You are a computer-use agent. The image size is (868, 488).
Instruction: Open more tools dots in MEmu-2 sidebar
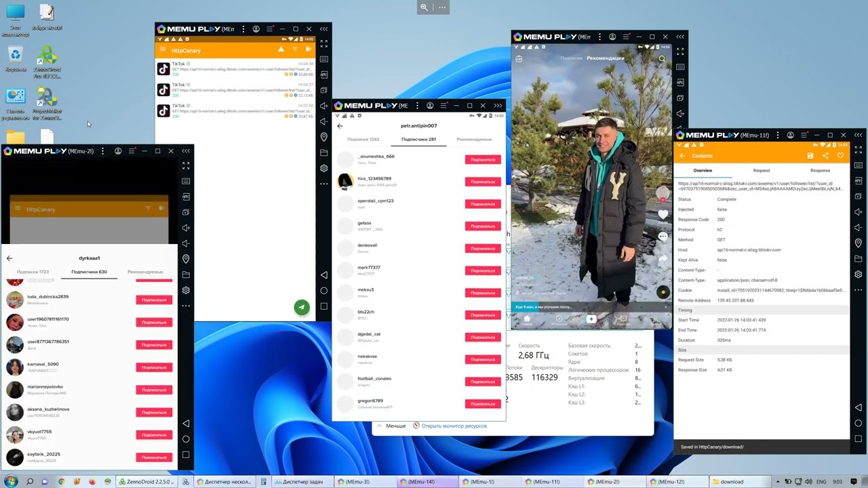(186, 306)
